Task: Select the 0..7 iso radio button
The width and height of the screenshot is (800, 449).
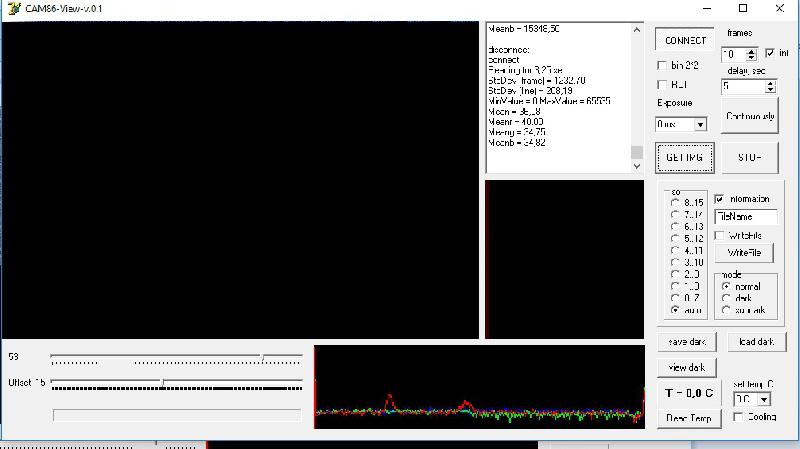Action: coord(675,298)
